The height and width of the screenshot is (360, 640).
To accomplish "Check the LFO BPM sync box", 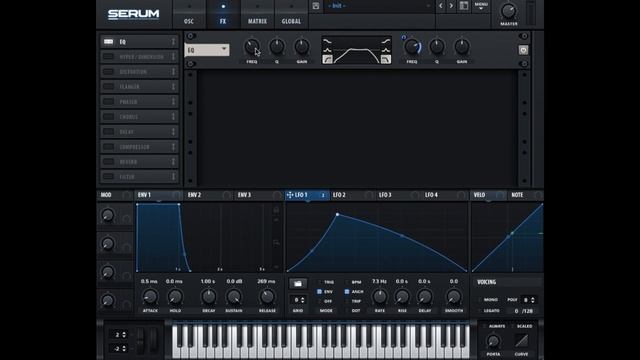I will [x=347, y=282].
